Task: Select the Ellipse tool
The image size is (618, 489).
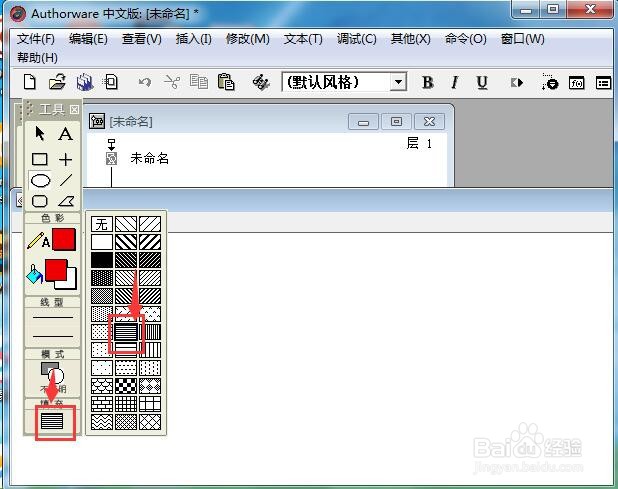Action: [40, 180]
